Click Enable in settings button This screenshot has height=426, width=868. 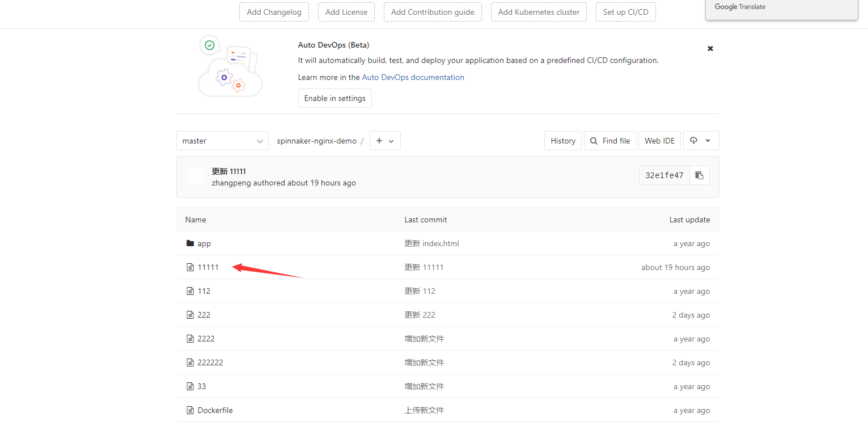pyautogui.click(x=335, y=98)
